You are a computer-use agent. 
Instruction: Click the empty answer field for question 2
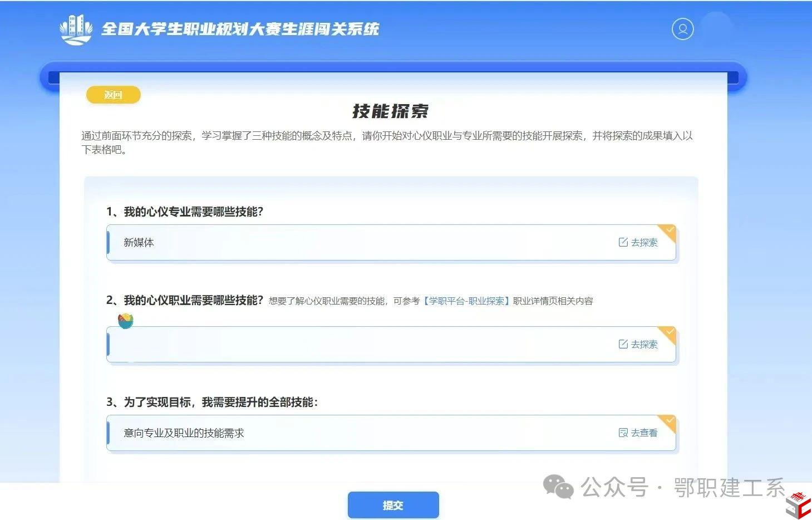(x=356, y=345)
